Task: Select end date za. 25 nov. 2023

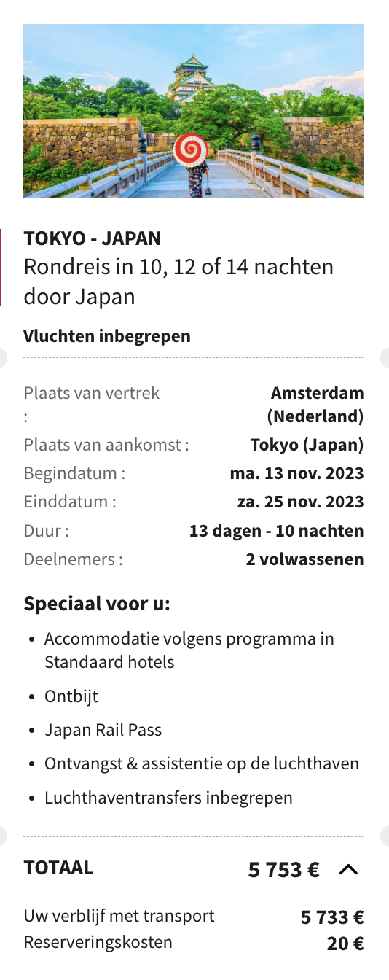Action: [300, 502]
